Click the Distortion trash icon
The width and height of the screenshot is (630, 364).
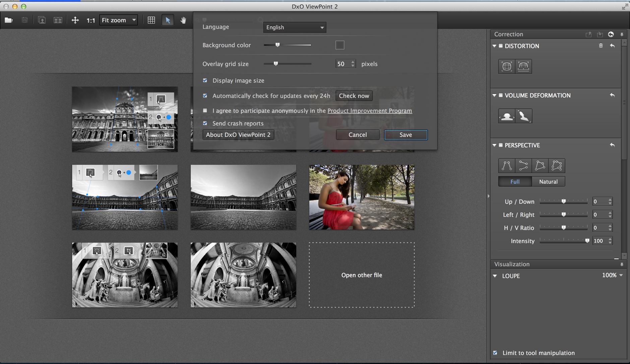pos(601,46)
